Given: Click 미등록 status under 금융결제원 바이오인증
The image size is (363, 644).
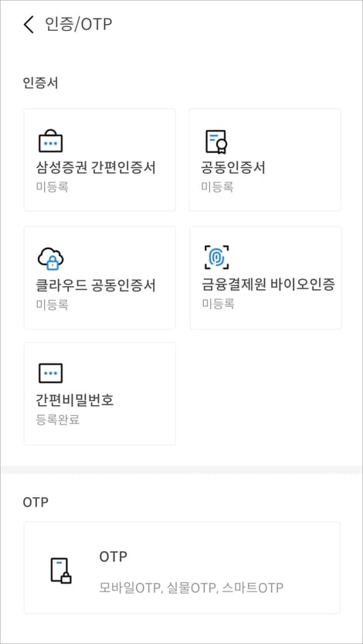Looking at the screenshot, I should (x=218, y=304).
